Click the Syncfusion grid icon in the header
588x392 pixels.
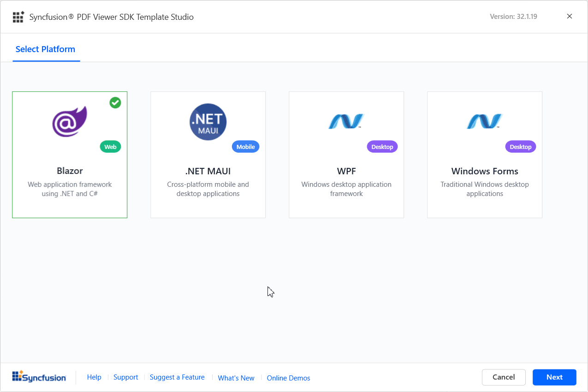click(x=18, y=16)
